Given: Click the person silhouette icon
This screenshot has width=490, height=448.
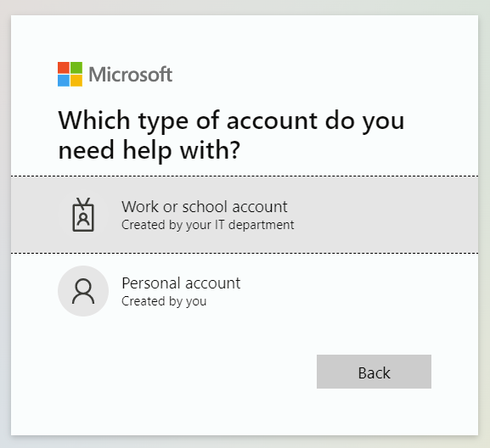Looking at the screenshot, I should coord(83,291).
